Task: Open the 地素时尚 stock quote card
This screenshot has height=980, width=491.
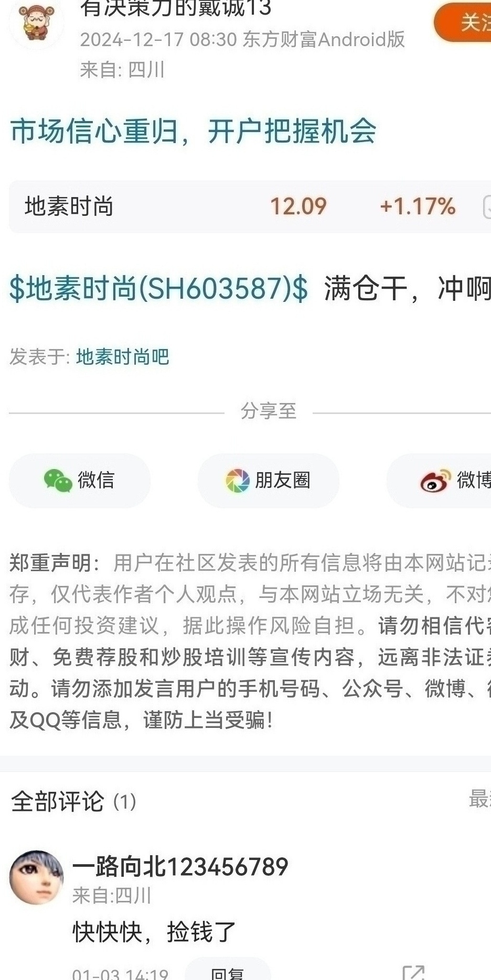Action: tap(250, 206)
